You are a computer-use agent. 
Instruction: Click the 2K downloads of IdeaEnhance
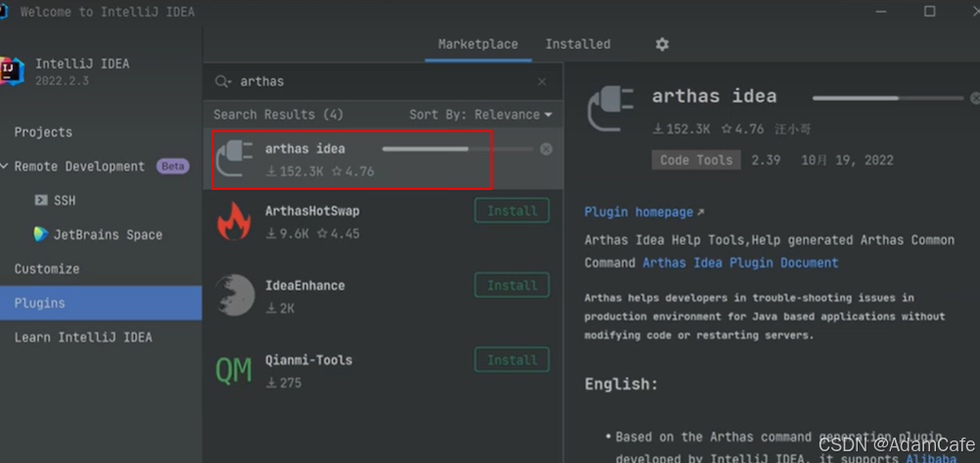pos(280,308)
